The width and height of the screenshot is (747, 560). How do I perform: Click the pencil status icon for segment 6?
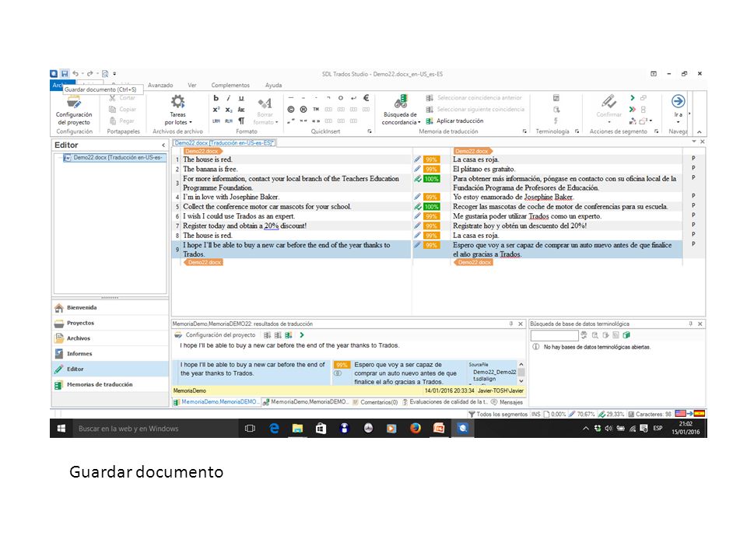pyautogui.click(x=417, y=216)
